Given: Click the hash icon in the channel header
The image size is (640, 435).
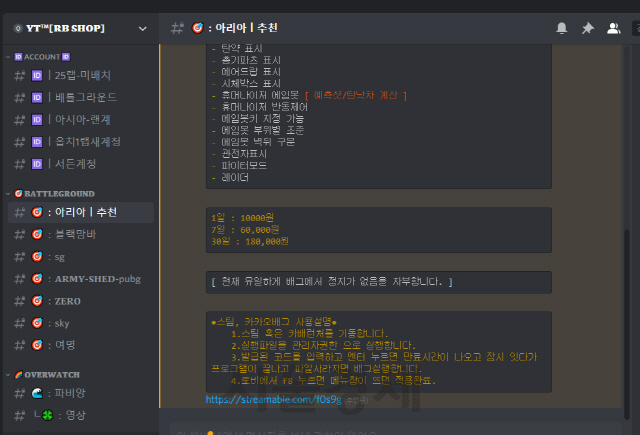Looking at the screenshot, I should 177,29.
